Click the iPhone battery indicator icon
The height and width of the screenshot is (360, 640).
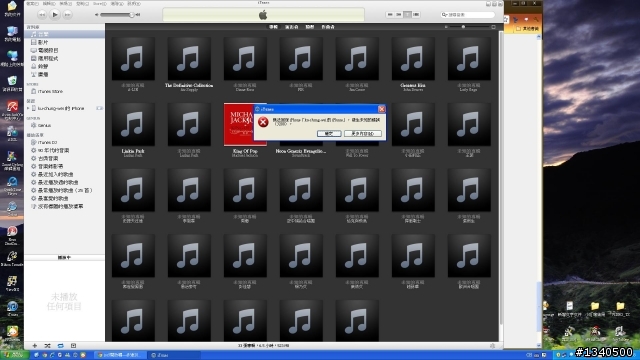coord(99,109)
